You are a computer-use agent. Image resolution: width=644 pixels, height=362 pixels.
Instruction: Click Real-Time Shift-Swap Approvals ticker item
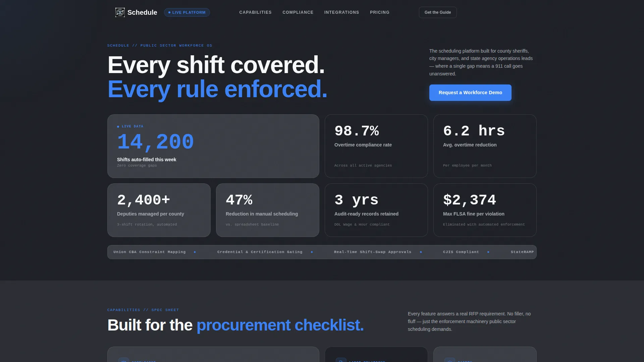click(x=373, y=252)
